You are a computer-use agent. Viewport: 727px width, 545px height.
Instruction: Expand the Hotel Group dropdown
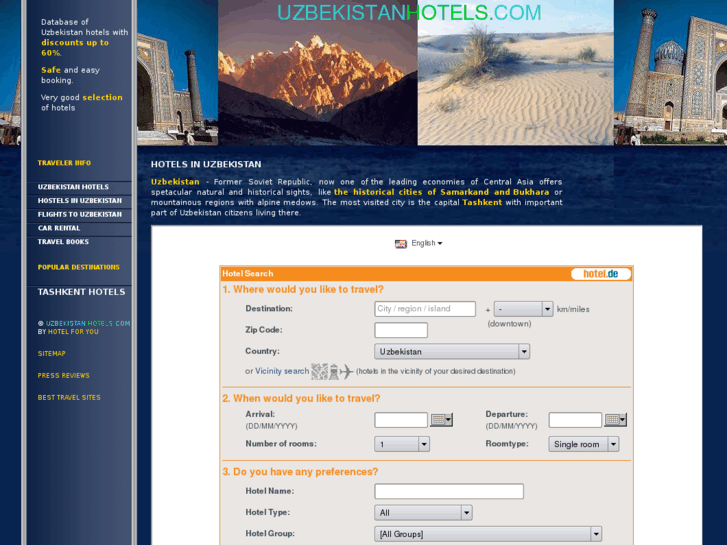488,534
